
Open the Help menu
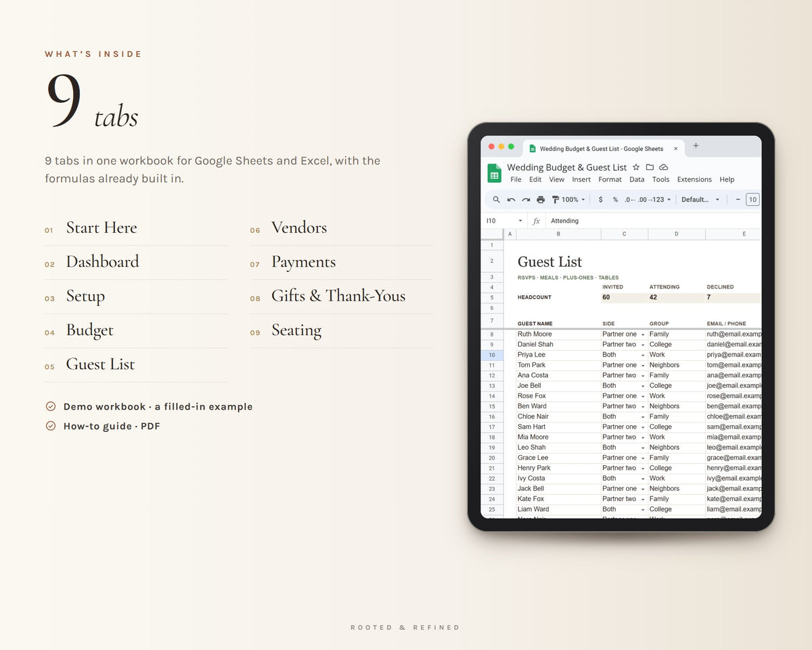pos(727,179)
